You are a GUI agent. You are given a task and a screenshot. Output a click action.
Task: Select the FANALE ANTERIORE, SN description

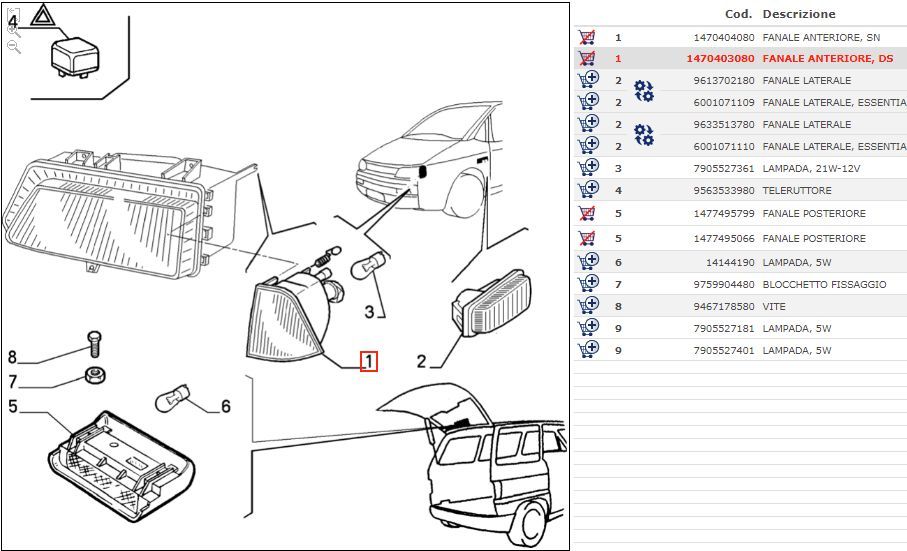821,38
